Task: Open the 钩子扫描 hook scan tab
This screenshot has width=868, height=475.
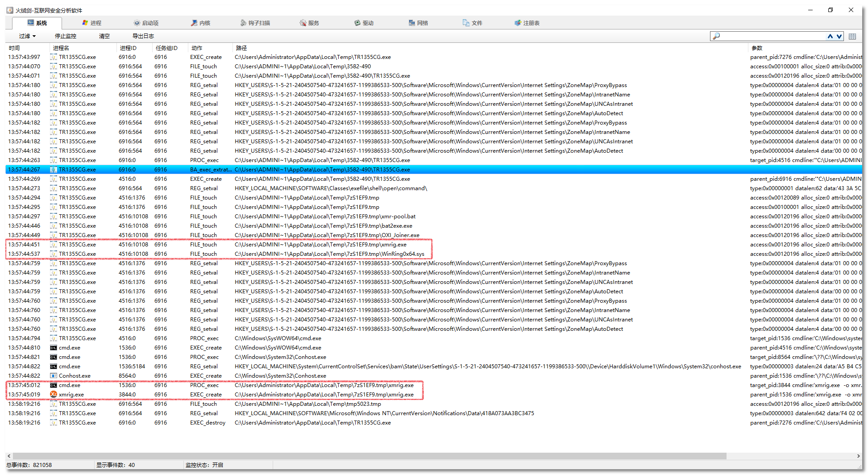Action: point(255,23)
